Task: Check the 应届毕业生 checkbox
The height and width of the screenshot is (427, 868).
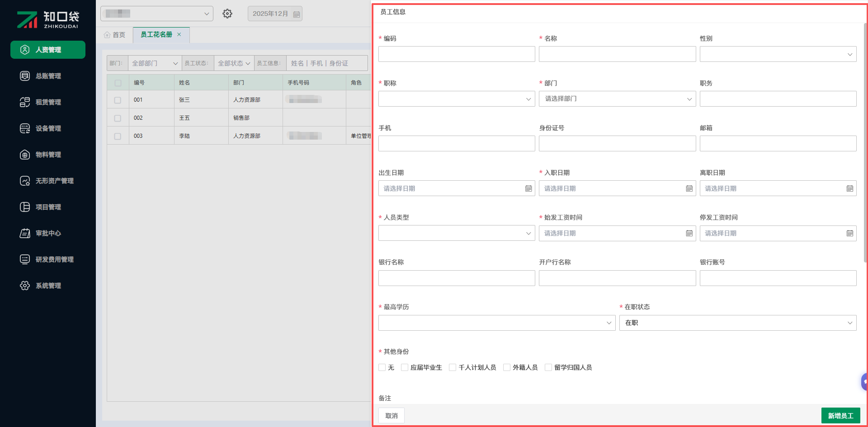Action: pos(405,367)
